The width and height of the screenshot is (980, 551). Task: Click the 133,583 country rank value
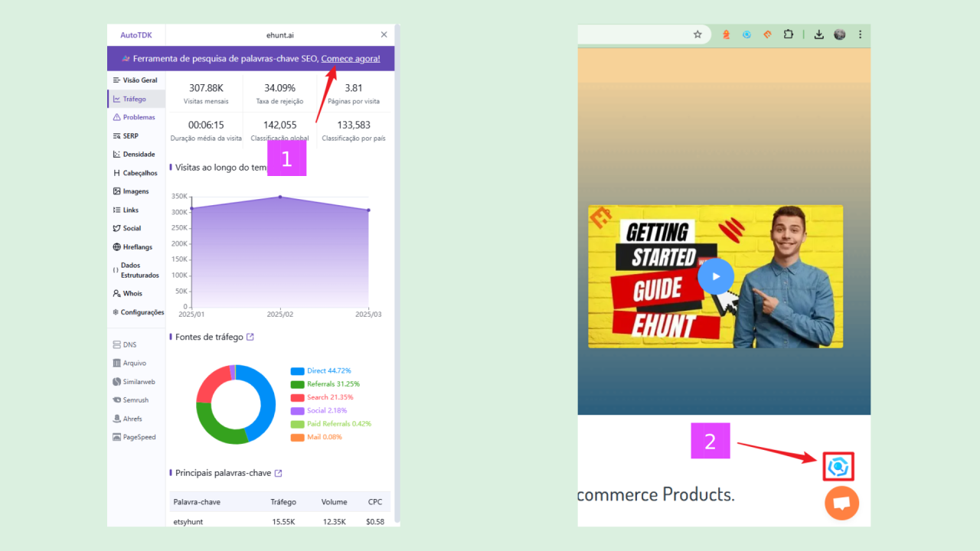tap(354, 125)
